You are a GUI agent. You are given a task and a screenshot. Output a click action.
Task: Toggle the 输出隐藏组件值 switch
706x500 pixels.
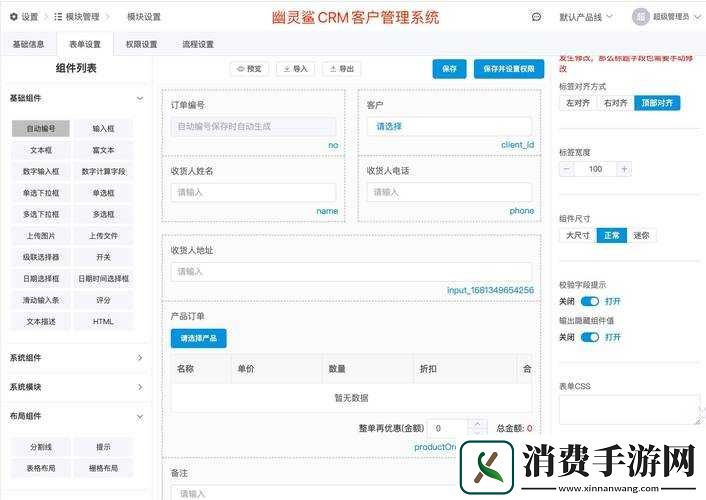pyautogui.click(x=589, y=337)
